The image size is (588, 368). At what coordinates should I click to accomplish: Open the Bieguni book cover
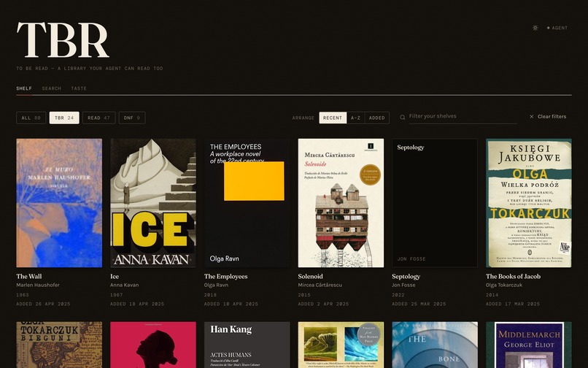coord(59,345)
